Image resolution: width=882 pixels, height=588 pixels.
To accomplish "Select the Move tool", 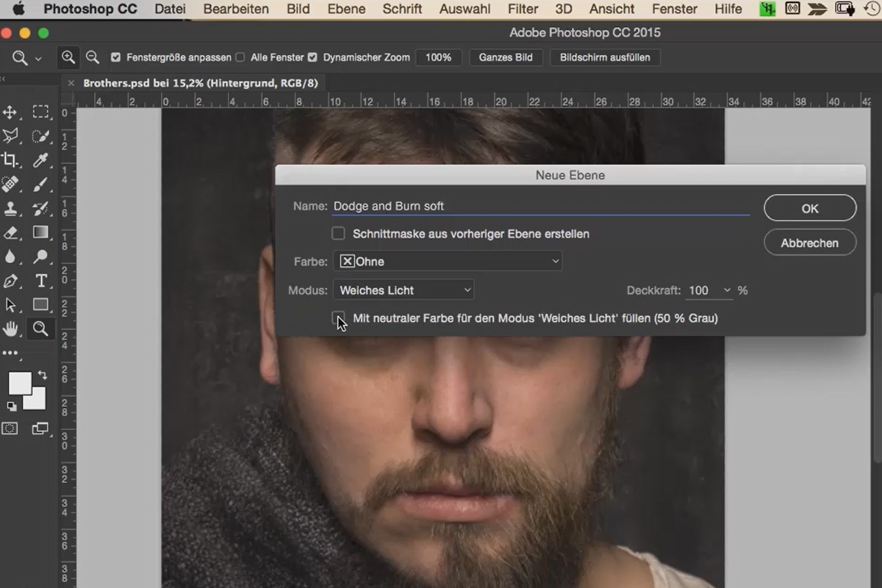I will tap(10, 112).
